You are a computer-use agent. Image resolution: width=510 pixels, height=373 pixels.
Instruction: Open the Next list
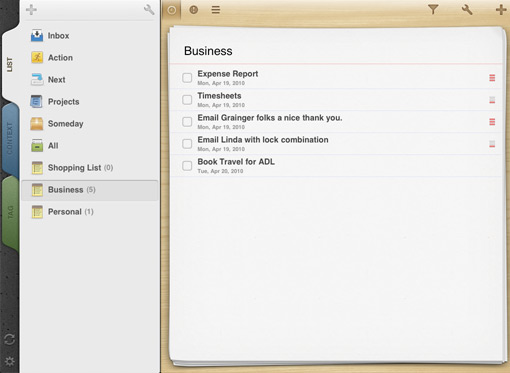pyautogui.click(x=90, y=79)
